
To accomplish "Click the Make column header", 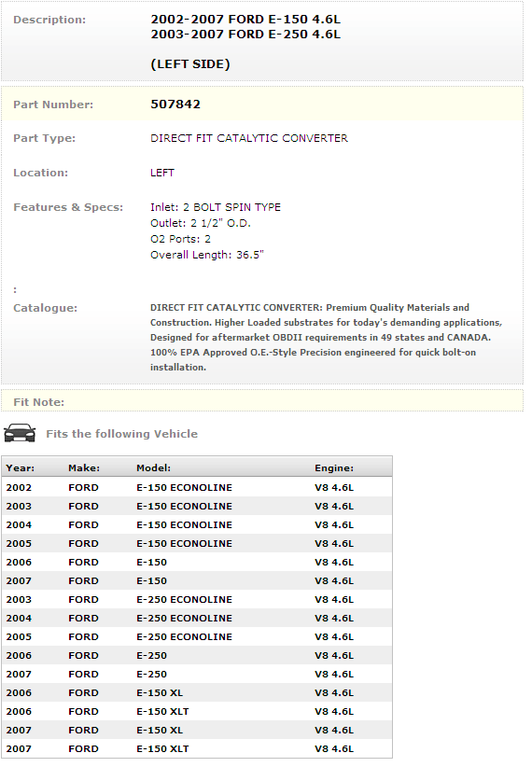I will [x=84, y=468].
